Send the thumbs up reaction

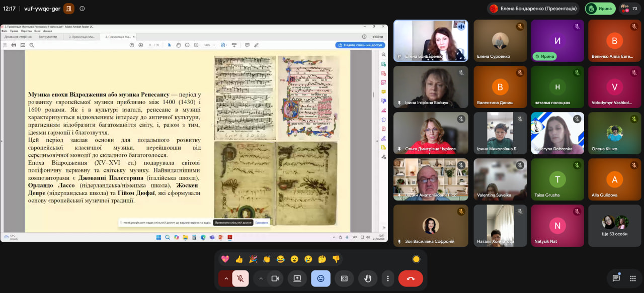tap(239, 259)
